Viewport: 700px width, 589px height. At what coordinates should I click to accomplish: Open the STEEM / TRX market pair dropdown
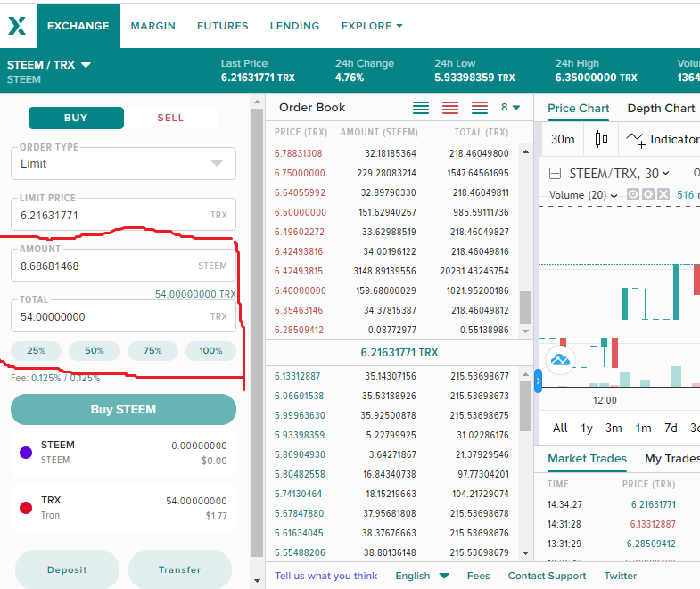pos(49,65)
